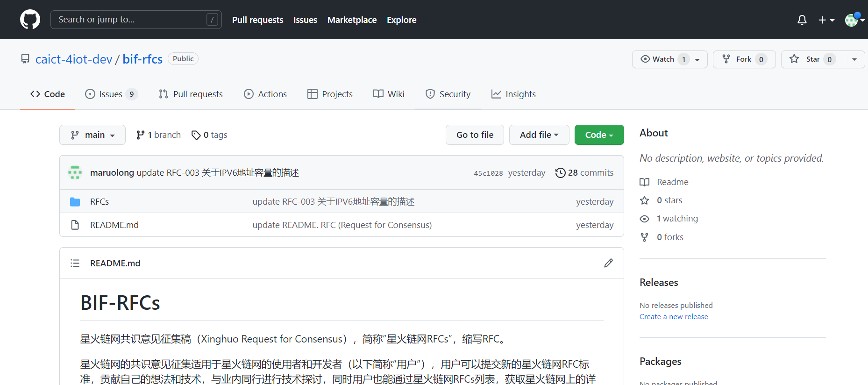868x385 pixels.
Task: Expand the main branch selector
Action: pos(92,135)
